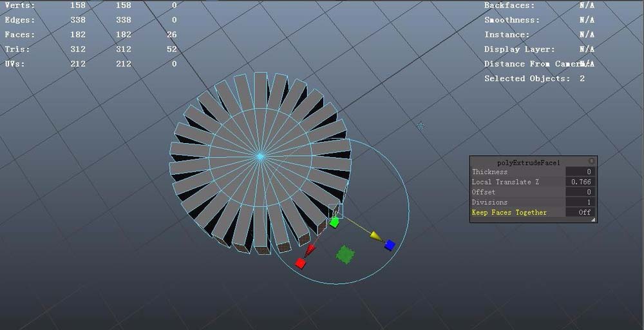Click the Smoothness HUD label
Viewport: 644px width, 330px height.
coord(512,20)
